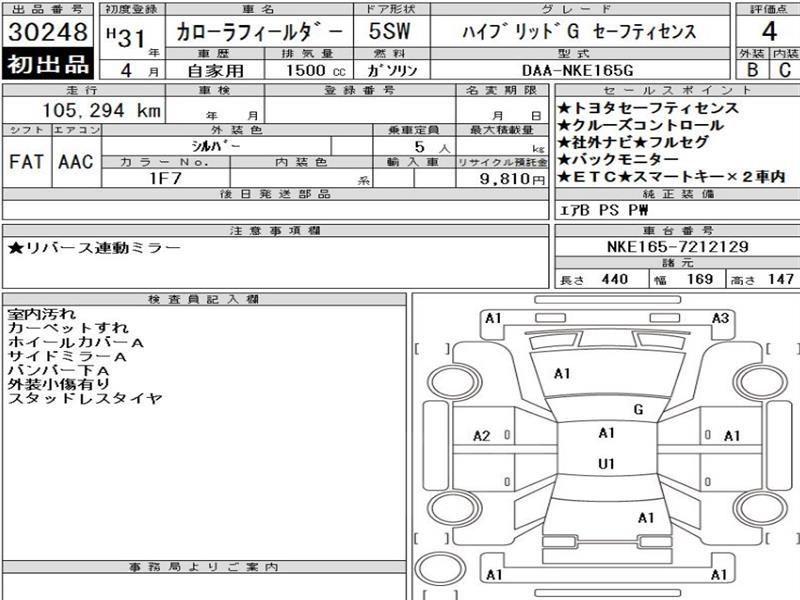The width and height of the screenshot is (800, 600).
Task: Select the ★リバース連動ミラー note
Action: pos(94,248)
